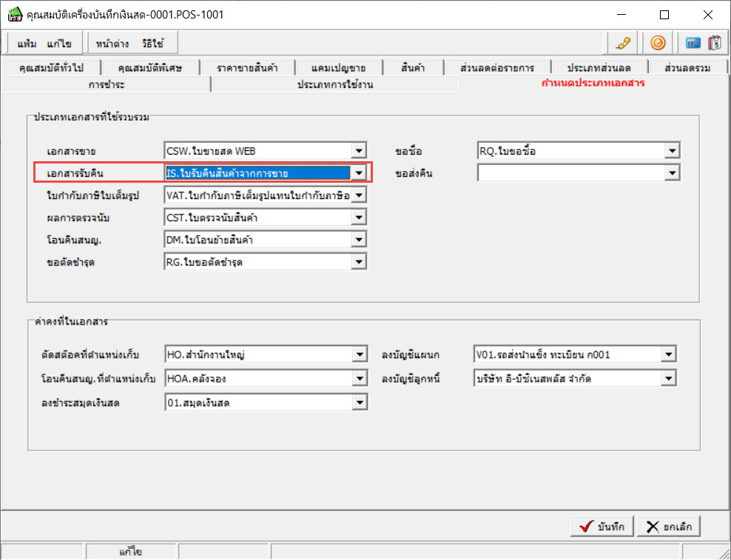Click the yellow telephone toolbar icon
This screenshot has width=731, height=560.
(622, 43)
